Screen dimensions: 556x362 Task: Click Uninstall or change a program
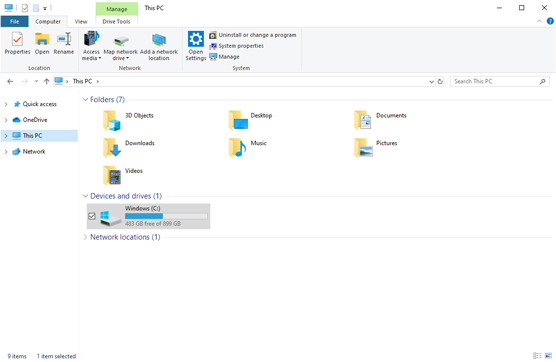(253, 35)
